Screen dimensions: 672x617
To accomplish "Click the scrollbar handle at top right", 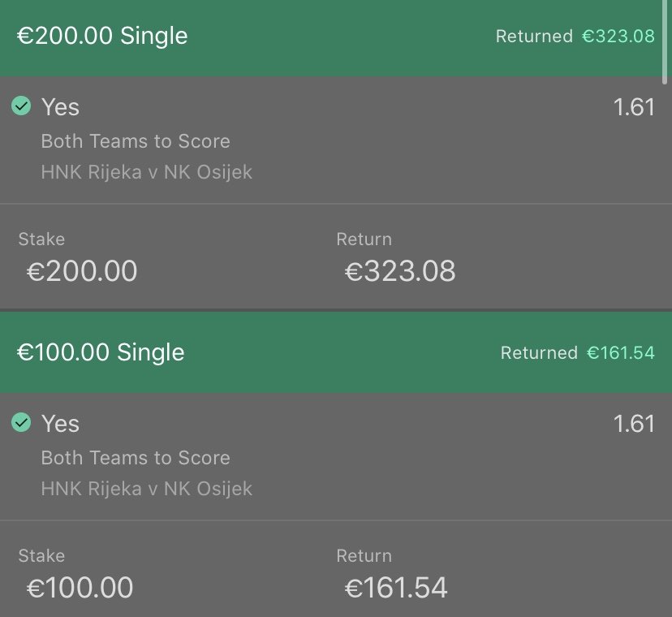I will point(665,41).
